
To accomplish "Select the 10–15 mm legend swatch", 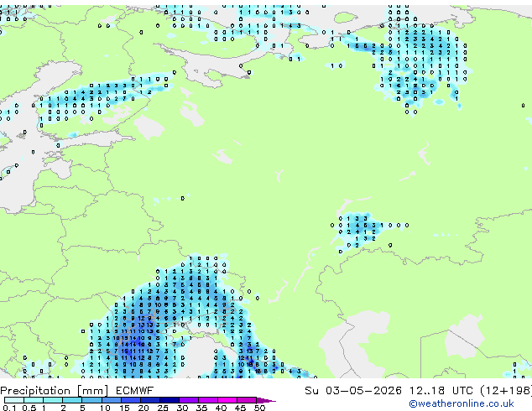I will [111, 400].
